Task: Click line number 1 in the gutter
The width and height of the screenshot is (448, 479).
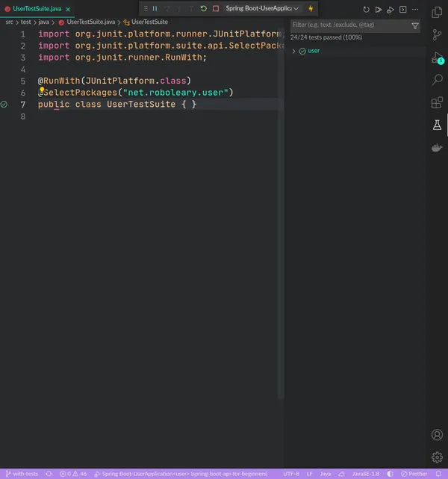Action: click(x=23, y=34)
